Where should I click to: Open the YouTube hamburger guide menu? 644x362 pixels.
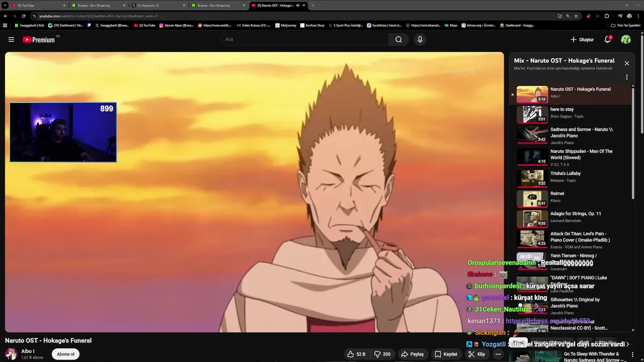click(x=11, y=39)
